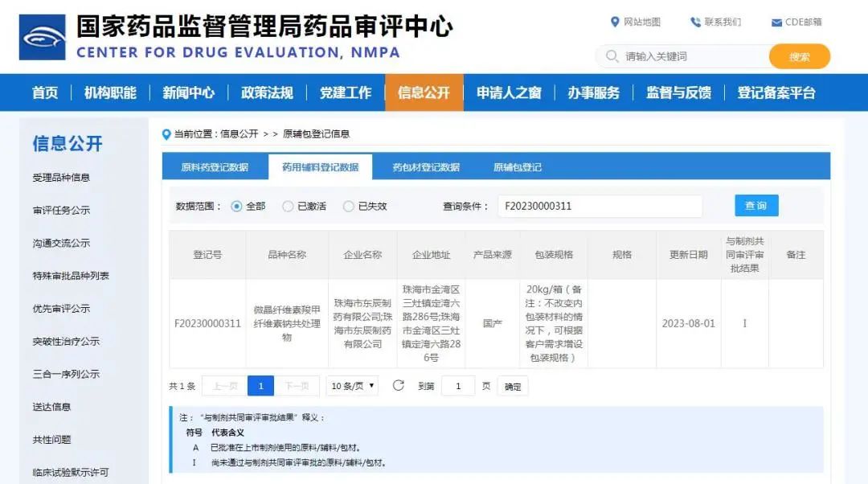Click the refresh icon in pagination bar
The height and width of the screenshot is (484, 868).
(x=398, y=385)
